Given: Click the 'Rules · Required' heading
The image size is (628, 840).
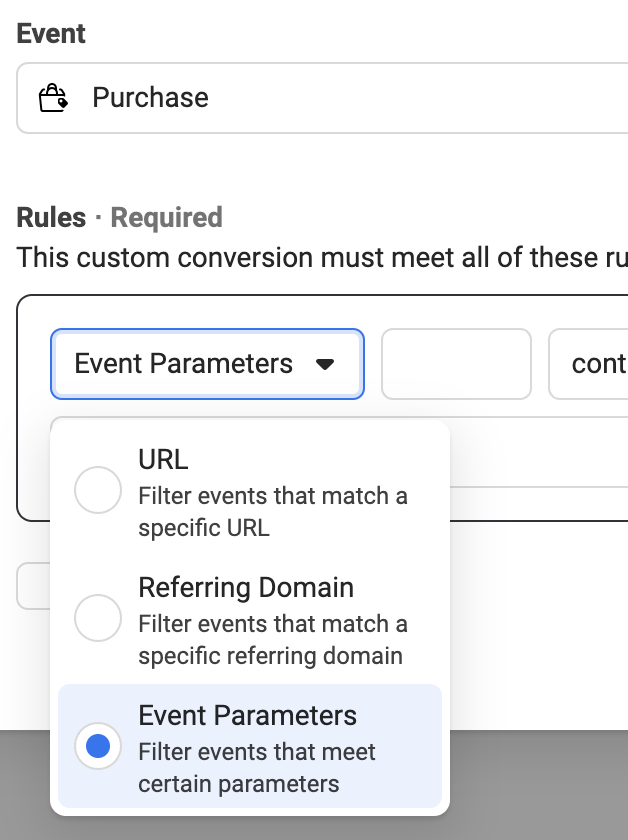Looking at the screenshot, I should point(119,218).
